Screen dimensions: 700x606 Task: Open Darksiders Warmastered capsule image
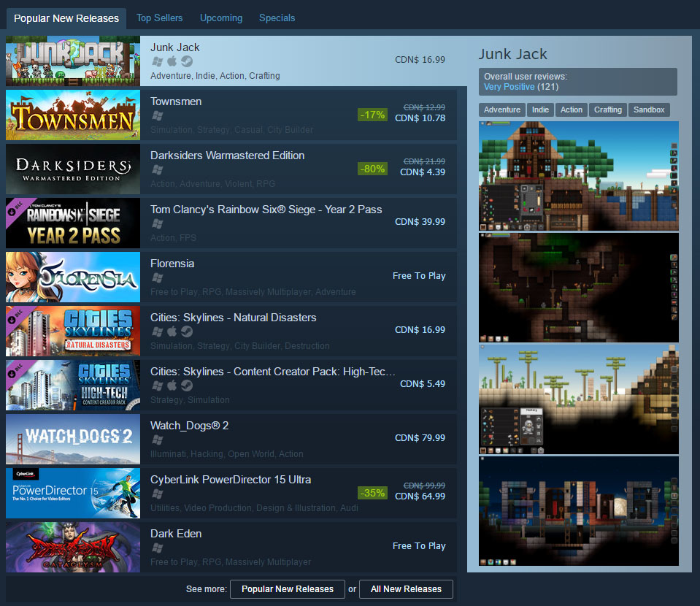coord(73,169)
